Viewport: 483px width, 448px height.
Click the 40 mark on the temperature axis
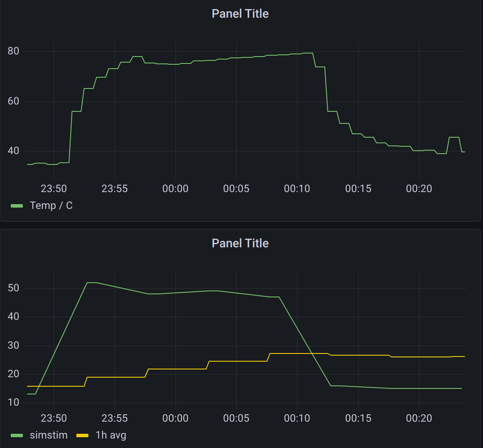tap(13, 151)
